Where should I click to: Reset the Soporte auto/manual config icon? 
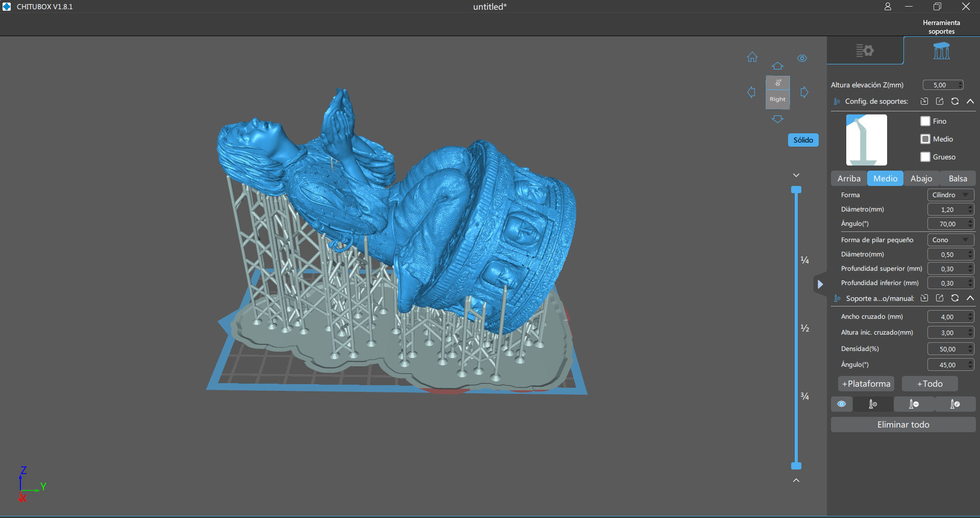click(x=955, y=298)
